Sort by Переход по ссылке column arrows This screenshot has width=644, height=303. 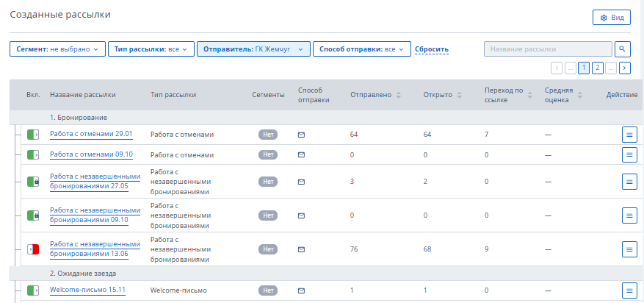[x=530, y=95]
